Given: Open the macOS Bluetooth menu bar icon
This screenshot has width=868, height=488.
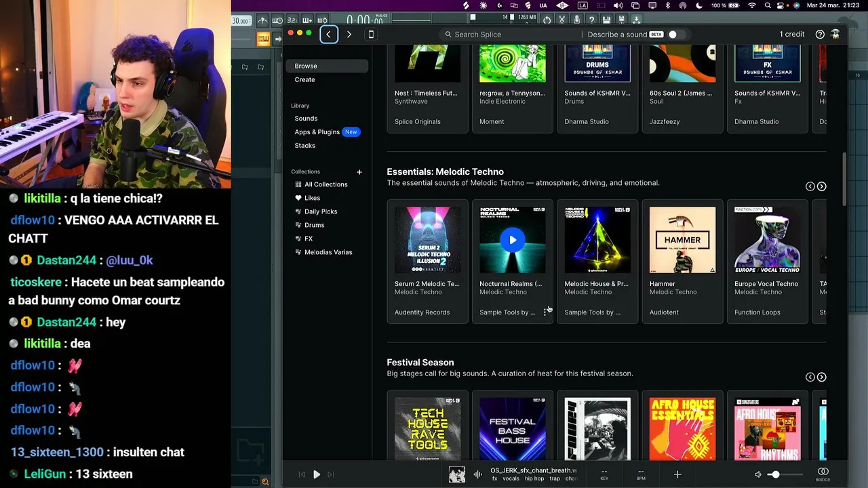Looking at the screenshot, I should click(667, 5).
